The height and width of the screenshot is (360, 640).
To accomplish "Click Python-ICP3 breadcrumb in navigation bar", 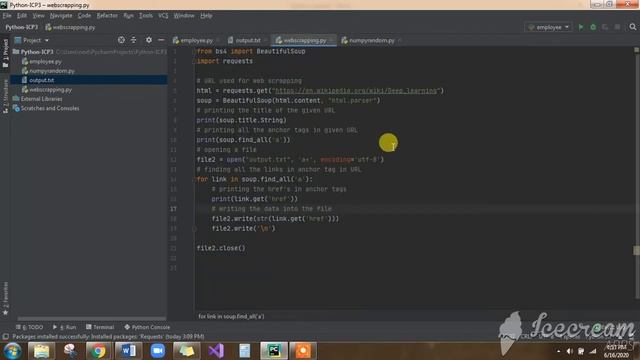I will [x=22, y=27].
